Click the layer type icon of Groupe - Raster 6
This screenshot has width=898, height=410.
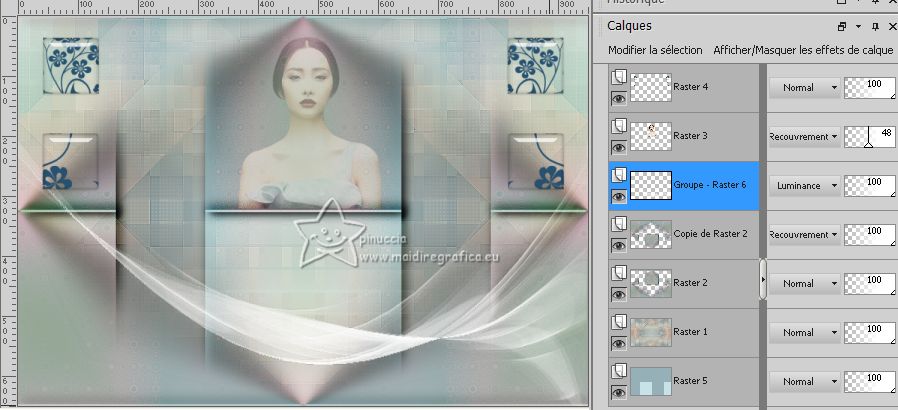[619, 175]
